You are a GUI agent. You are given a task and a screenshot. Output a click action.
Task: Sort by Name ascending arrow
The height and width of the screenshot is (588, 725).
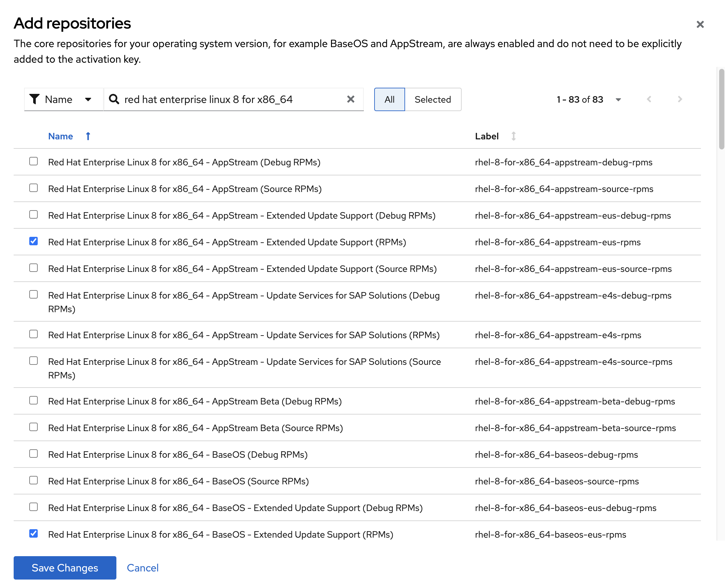tap(88, 136)
